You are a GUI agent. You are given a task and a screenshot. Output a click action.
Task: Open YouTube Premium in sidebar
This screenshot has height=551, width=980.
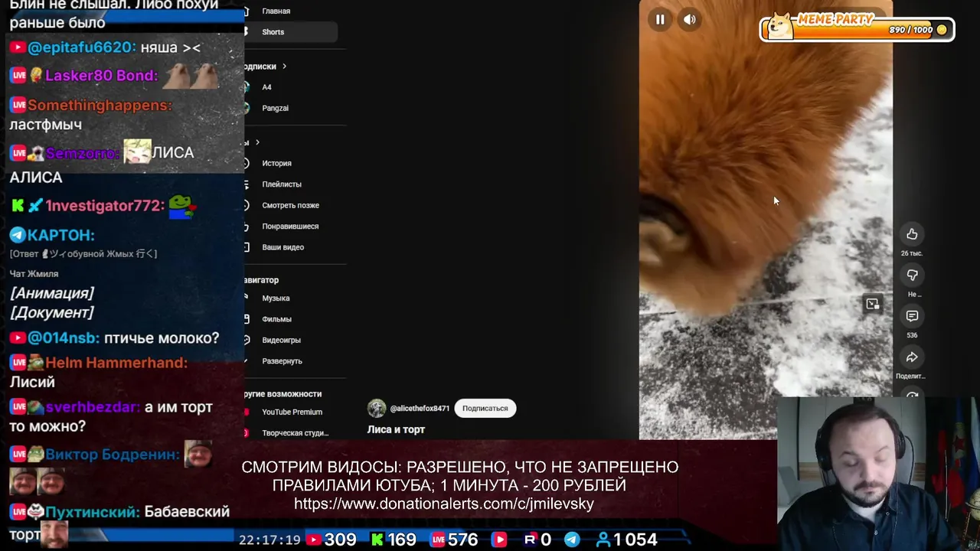click(x=292, y=412)
